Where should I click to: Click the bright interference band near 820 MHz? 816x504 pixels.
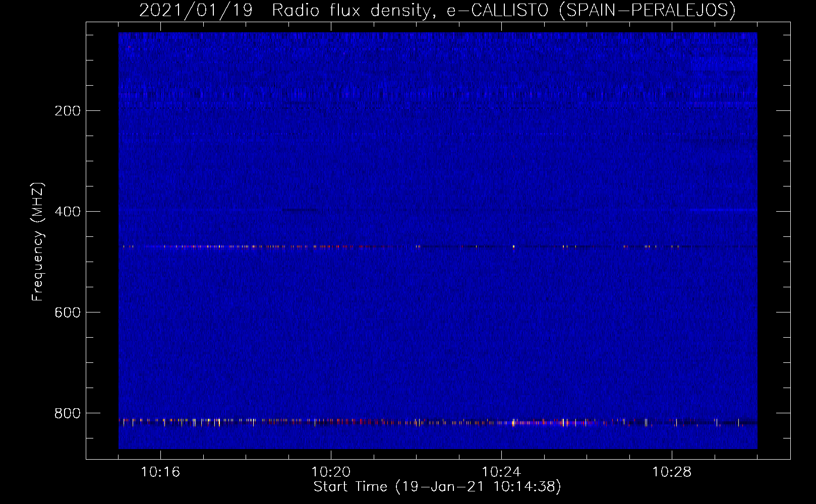[x=438, y=422]
